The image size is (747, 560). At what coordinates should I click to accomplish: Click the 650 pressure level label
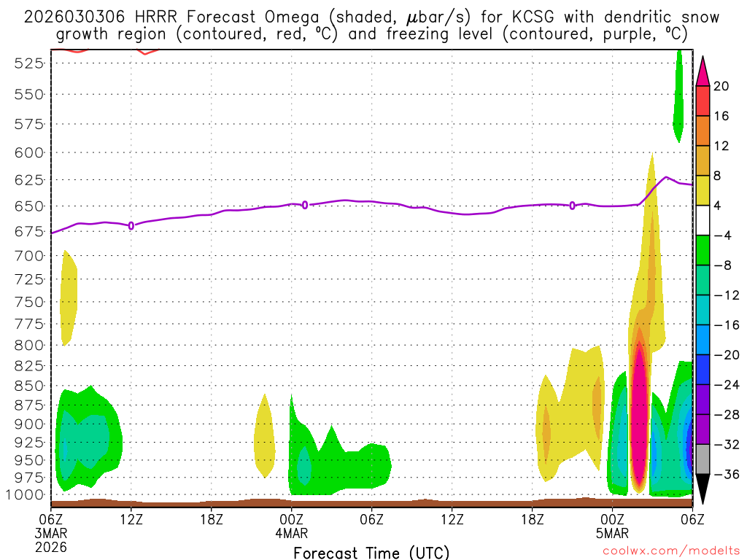(29, 206)
